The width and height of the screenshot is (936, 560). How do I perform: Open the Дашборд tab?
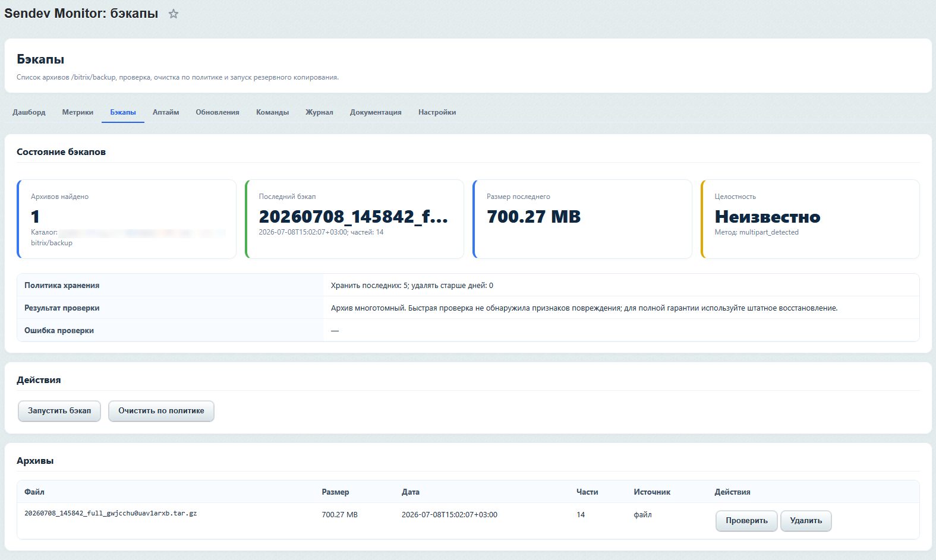(29, 112)
